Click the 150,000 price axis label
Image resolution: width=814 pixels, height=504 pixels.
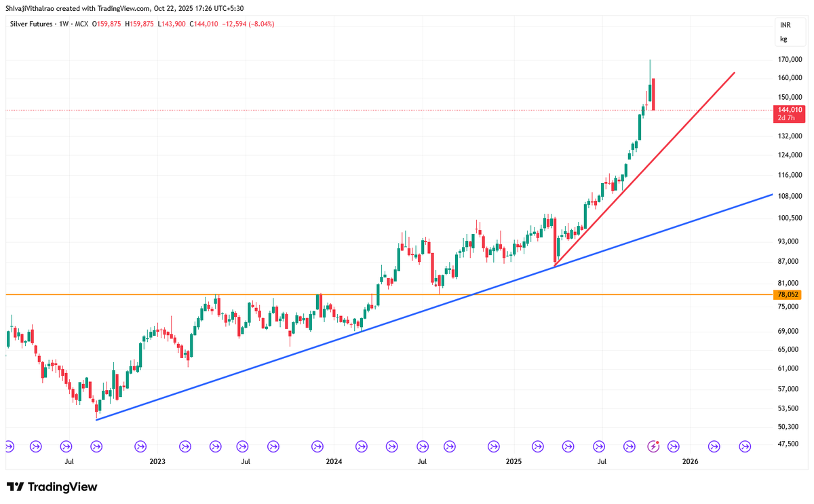(790, 98)
